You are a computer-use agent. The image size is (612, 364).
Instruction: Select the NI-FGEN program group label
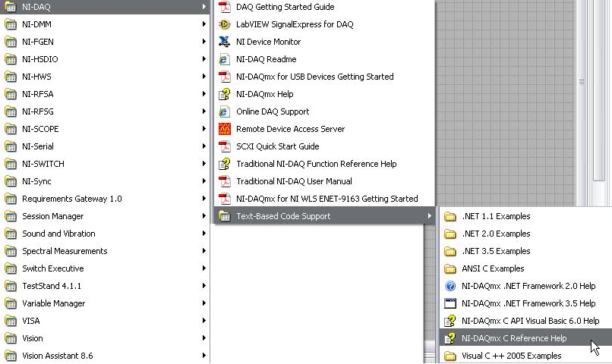pos(38,42)
